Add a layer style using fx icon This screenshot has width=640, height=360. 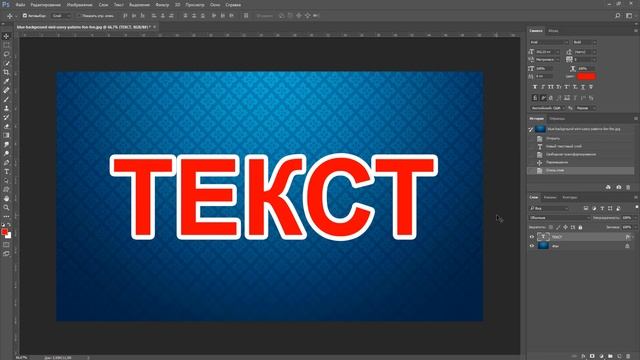[583, 356]
